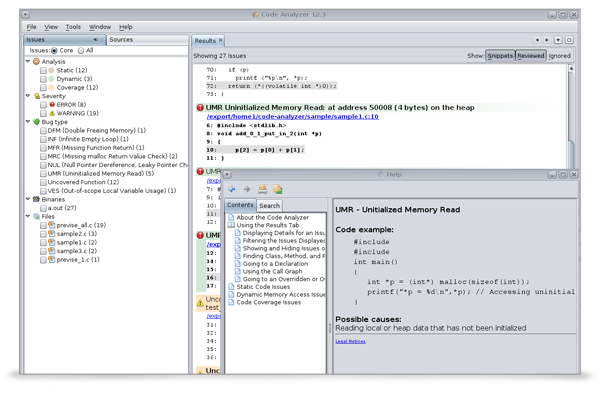Click the Using the Results Tab book icon
This screenshot has height=400, width=600.
(x=232, y=226)
